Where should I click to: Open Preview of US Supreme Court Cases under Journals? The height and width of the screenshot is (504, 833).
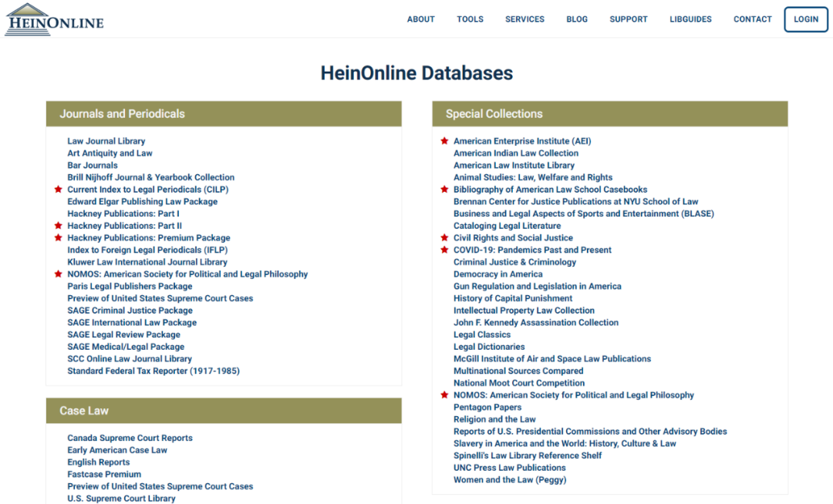pos(160,298)
